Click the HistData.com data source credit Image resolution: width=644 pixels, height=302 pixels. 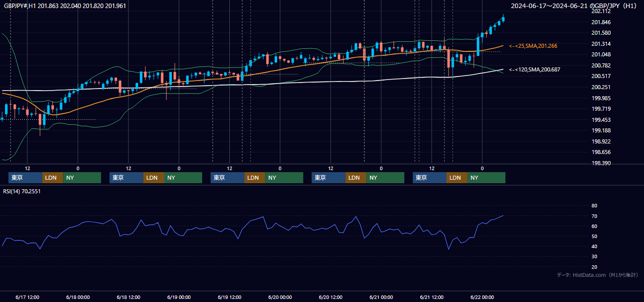coord(598,275)
